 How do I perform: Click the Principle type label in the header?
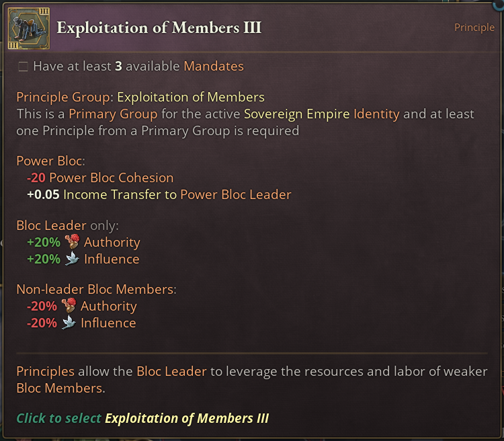tap(474, 28)
